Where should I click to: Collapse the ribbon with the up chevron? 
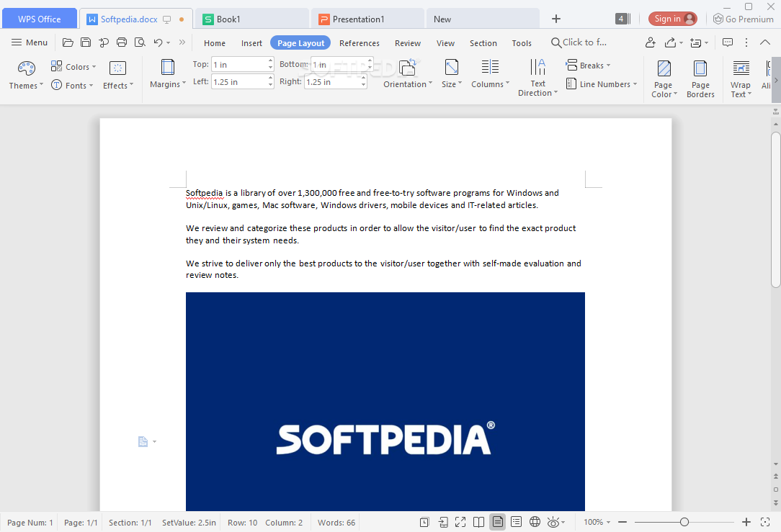(x=765, y=42)
